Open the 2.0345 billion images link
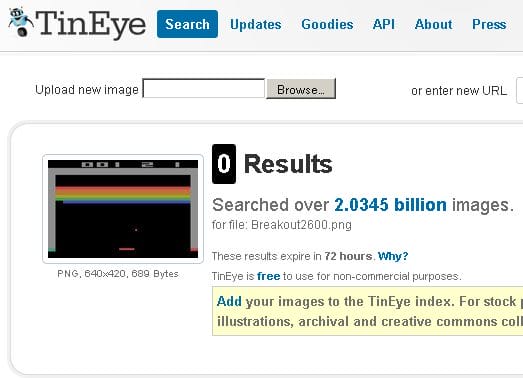Viewport: 523px width, 378px height. [x=390, y=205]
